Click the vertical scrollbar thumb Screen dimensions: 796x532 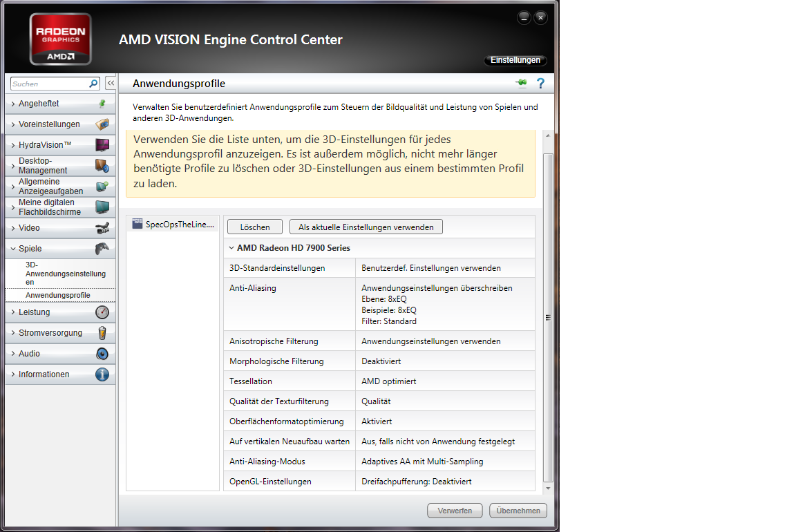tap(548, 317)
